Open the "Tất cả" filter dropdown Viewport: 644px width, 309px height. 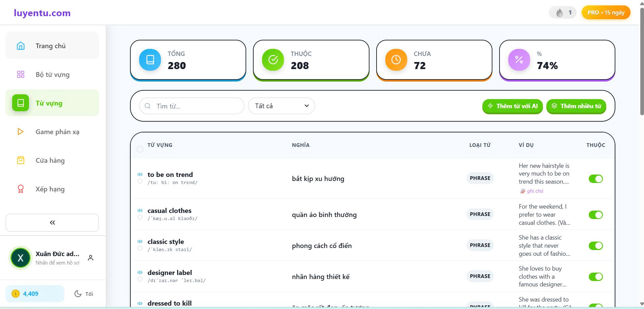coord(281,106)
